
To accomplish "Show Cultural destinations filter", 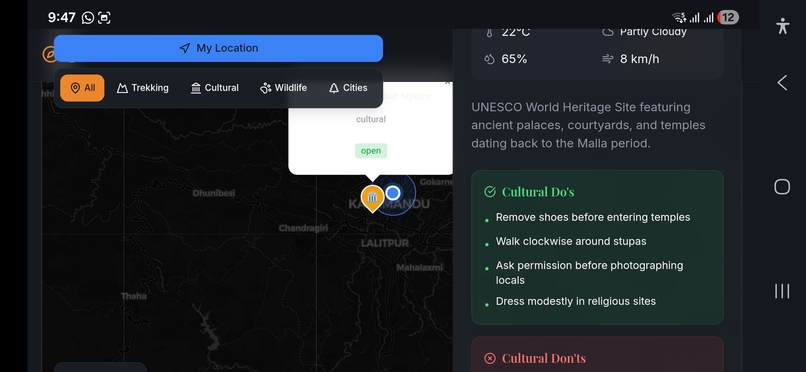I will pos(214,88).
